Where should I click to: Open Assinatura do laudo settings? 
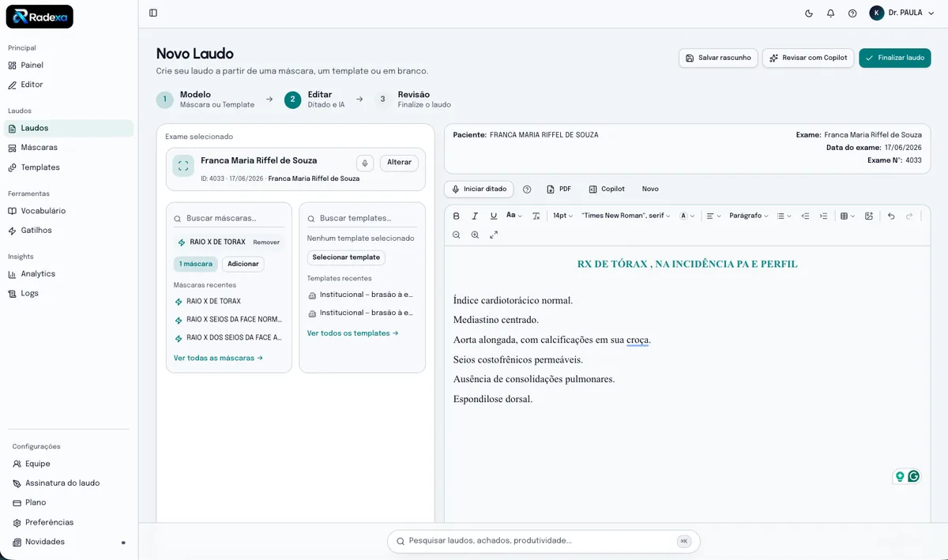pyautogui.click(x=70, y=483)
